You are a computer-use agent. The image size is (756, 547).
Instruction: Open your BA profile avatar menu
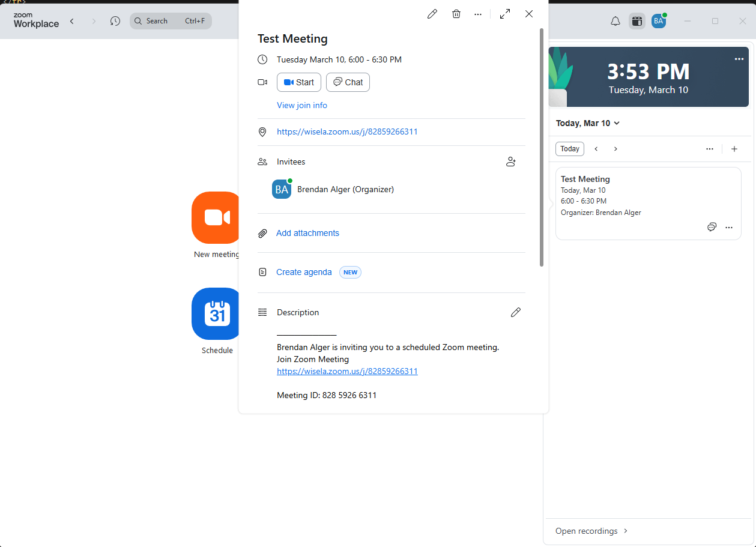[x=659, y=20]
